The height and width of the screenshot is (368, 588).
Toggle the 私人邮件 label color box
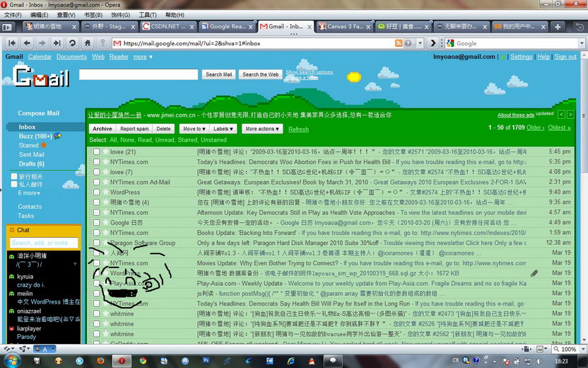[14, 184]
